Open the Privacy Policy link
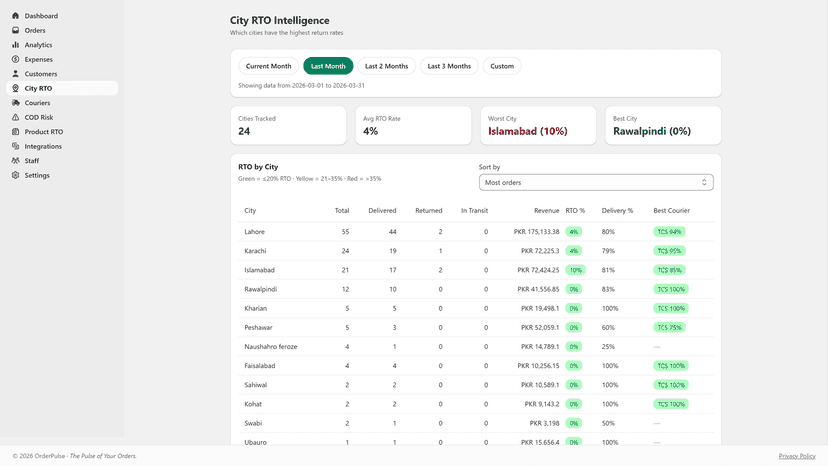Viewport: 828px width, 466px height. [797, 456]
